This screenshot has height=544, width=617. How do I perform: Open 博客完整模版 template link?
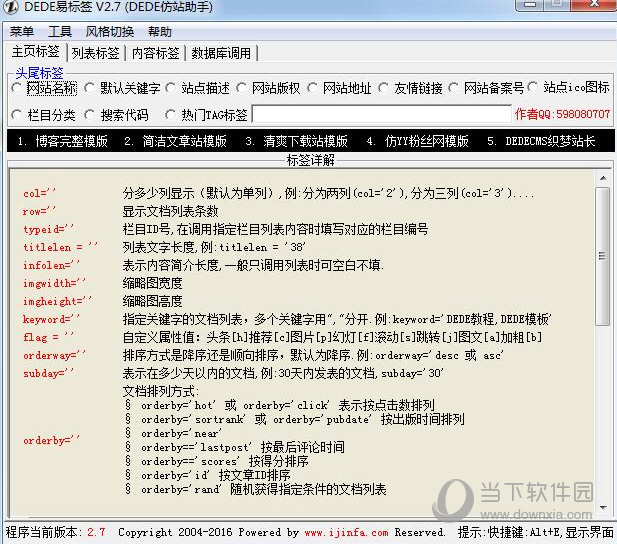[x=63, y=141]
